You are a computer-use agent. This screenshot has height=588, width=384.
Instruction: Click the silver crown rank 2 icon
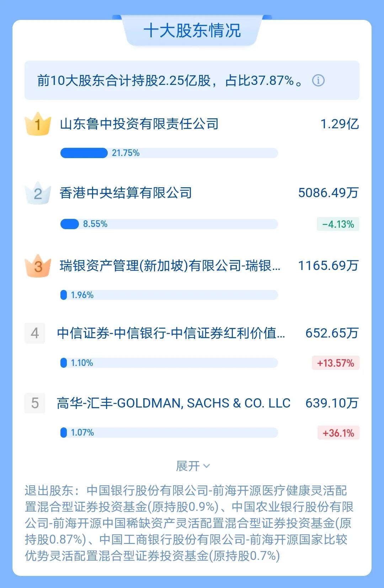[x=38, y=193]
